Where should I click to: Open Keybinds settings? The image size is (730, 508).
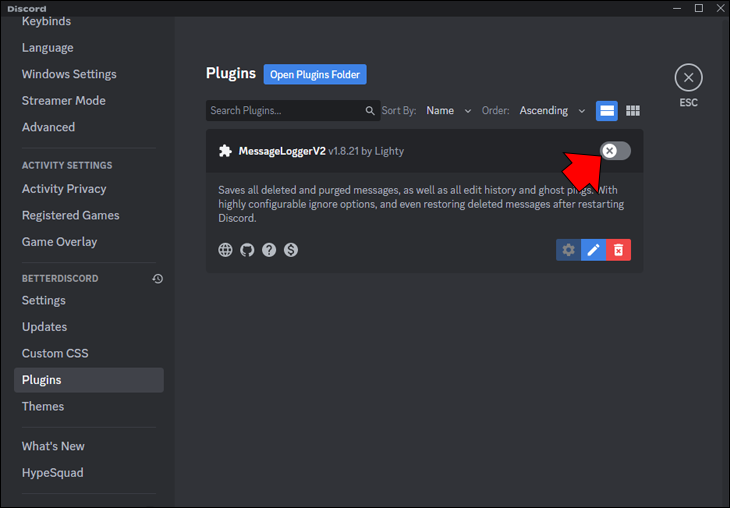tap(47, 21)
